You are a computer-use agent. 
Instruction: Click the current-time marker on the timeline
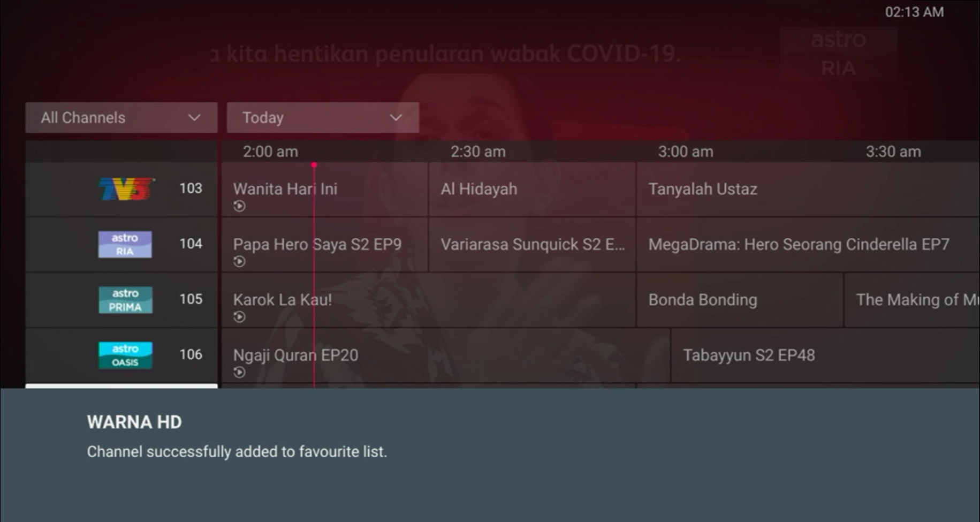(x=314, y=165)
